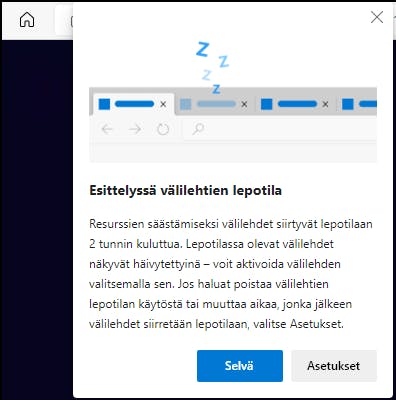Click the faded favicon on the sleeping tab

point(186,104)
